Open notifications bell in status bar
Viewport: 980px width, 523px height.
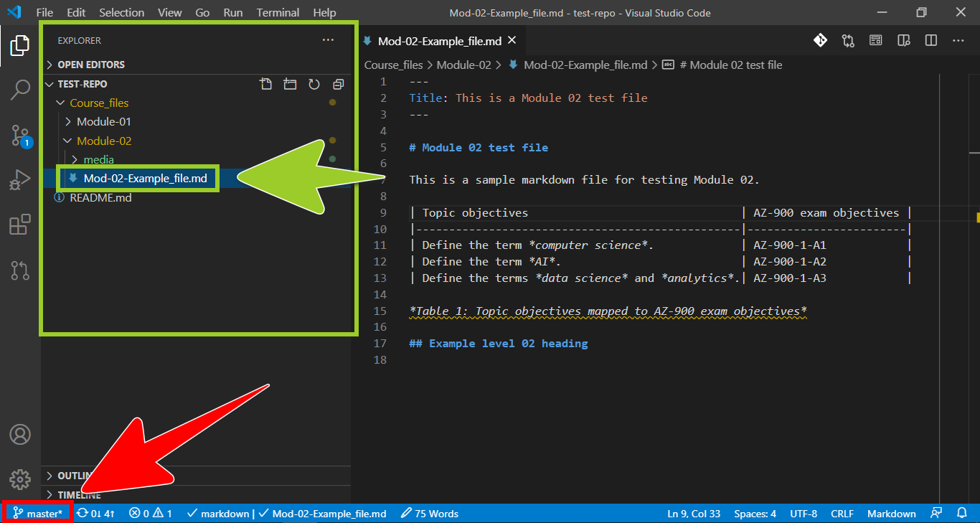pos(962,513)
